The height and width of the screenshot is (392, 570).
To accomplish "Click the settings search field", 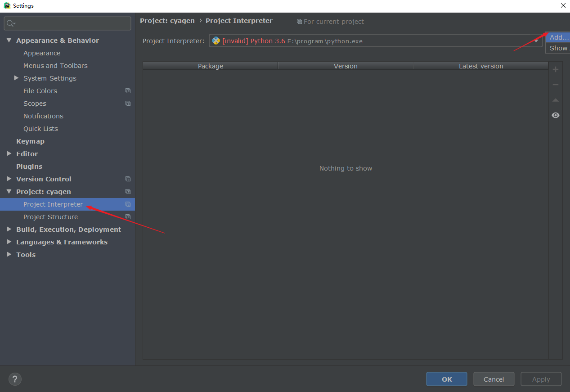I will tap(67, 23).
